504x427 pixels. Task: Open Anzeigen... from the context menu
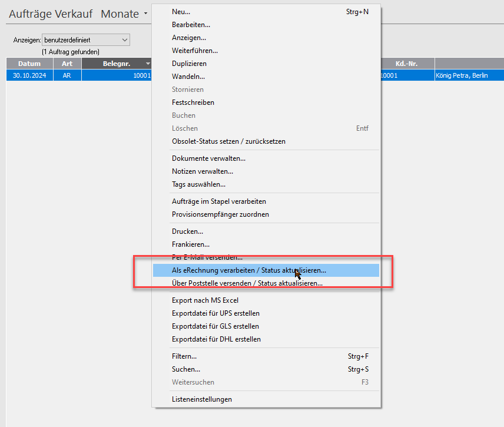[x=266, y=38]
